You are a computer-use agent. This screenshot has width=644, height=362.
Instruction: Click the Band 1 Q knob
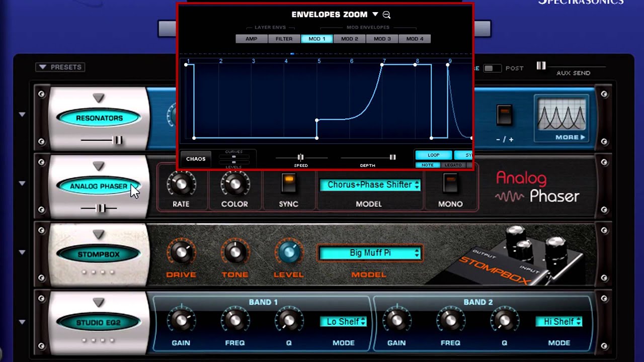288,321
